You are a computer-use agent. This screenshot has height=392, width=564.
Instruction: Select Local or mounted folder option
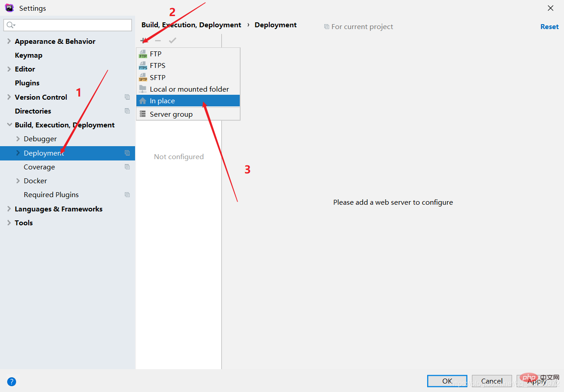point(188,89)
